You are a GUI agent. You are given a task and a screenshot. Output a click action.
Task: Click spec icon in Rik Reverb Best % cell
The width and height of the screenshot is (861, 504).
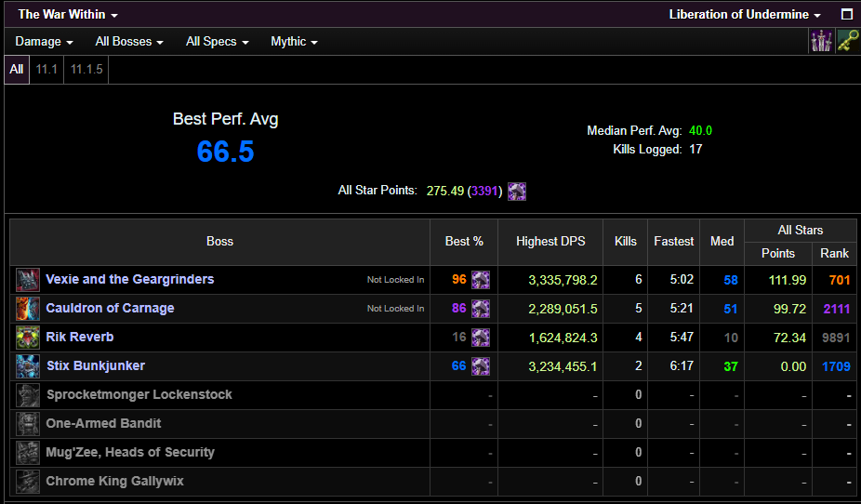481,338
